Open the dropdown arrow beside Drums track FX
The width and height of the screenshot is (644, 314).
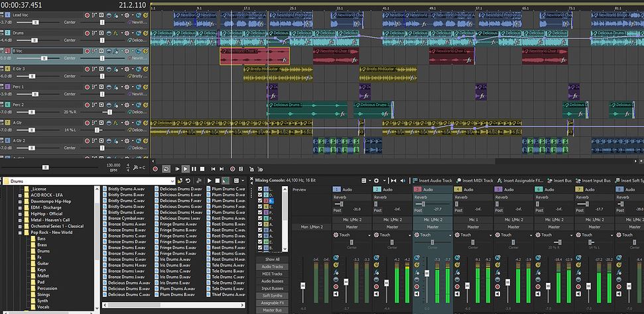point(122,33)
